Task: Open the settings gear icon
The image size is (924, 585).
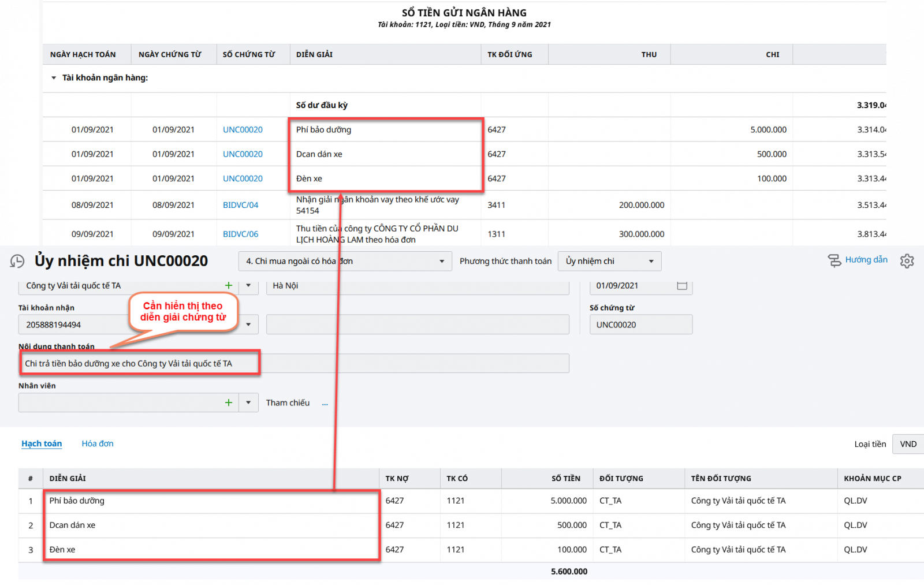Action: (x=907, y=261)
